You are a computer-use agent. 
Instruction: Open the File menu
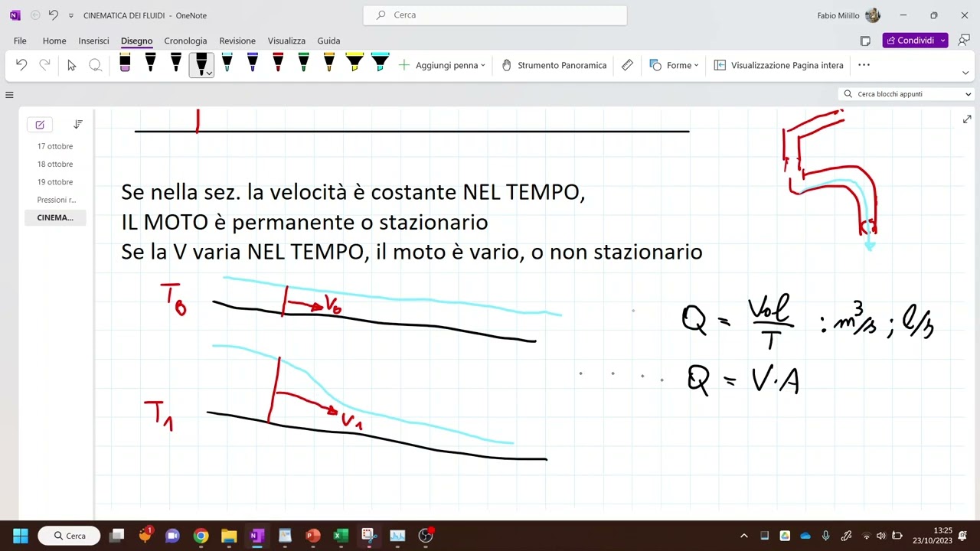coord(20,41)
